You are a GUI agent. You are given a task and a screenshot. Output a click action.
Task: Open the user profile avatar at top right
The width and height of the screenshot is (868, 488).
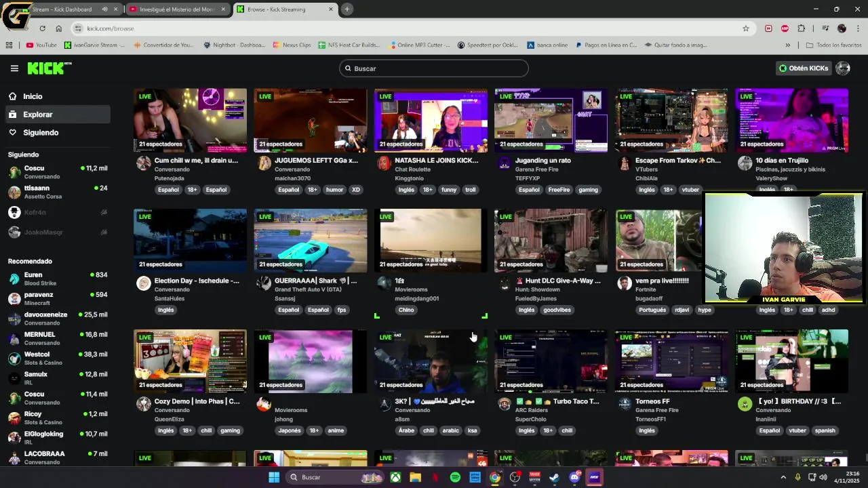[843, 68]
